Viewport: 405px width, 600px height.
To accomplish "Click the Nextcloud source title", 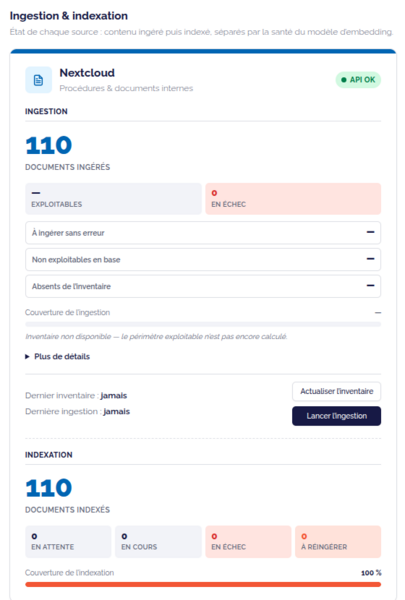I will [87, 73].
